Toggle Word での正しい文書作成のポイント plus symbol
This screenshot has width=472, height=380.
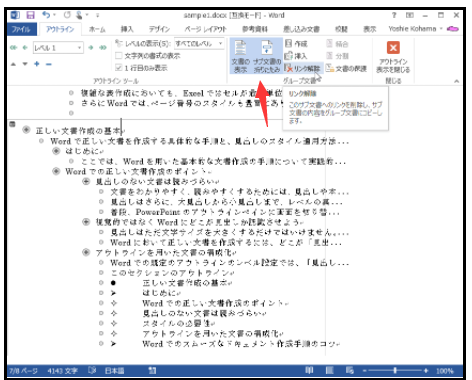point(56,171)
